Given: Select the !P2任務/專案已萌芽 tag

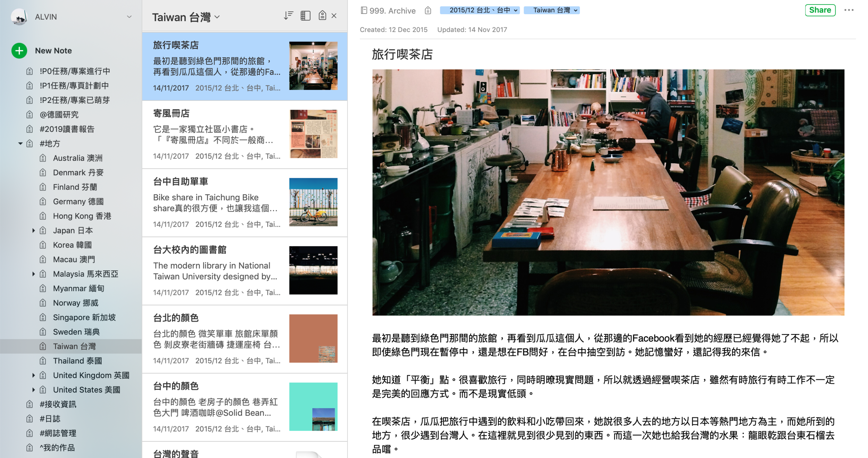Looking at the screenshot, I should (75, 100).
